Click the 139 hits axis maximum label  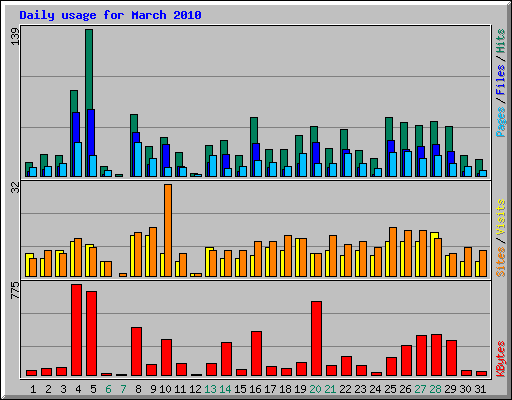click(15, 36)
